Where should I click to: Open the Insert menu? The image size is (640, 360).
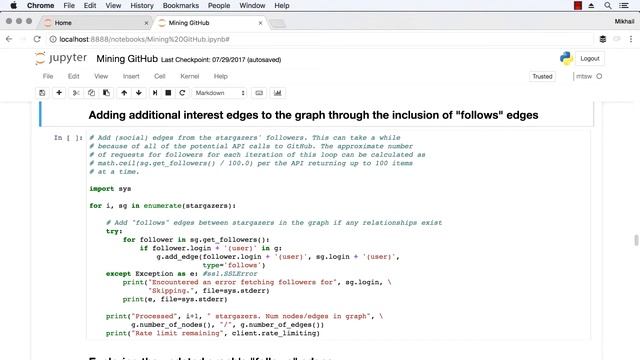pyautogui.click(x=131, y=76)
